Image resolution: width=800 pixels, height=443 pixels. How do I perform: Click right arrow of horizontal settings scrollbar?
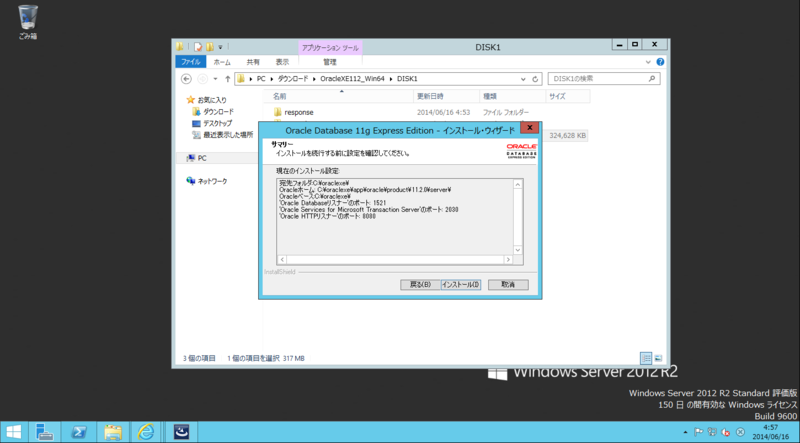click(x=508, y=260)
